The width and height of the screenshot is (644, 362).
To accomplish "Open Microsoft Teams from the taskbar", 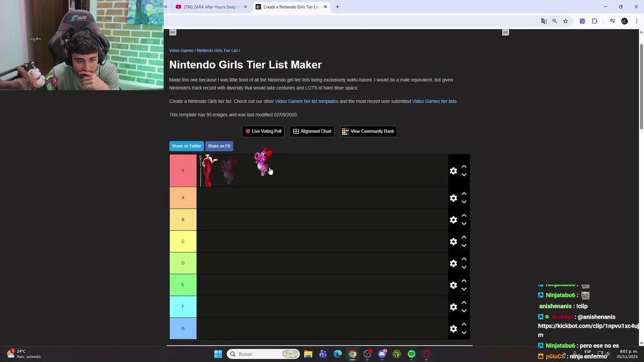I will [x=323, y=354].
